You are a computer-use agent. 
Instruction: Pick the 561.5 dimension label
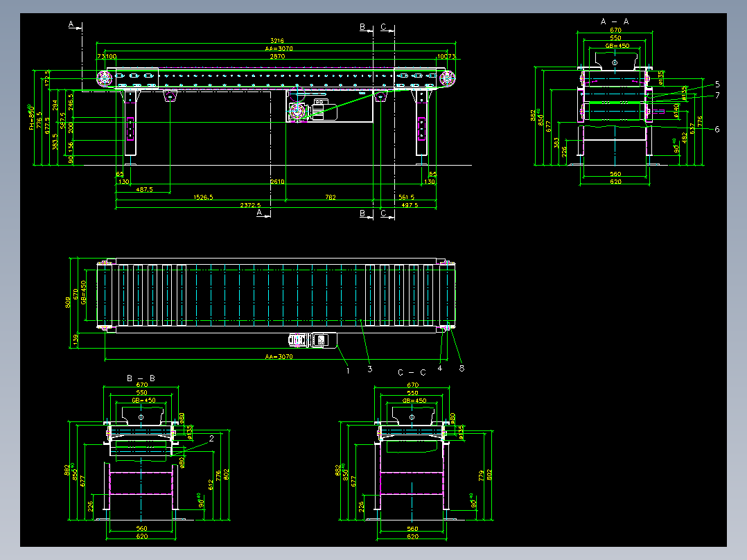406,197
